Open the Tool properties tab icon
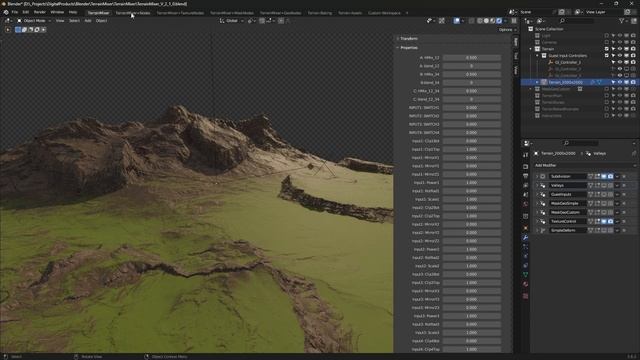 pos(525,155)
